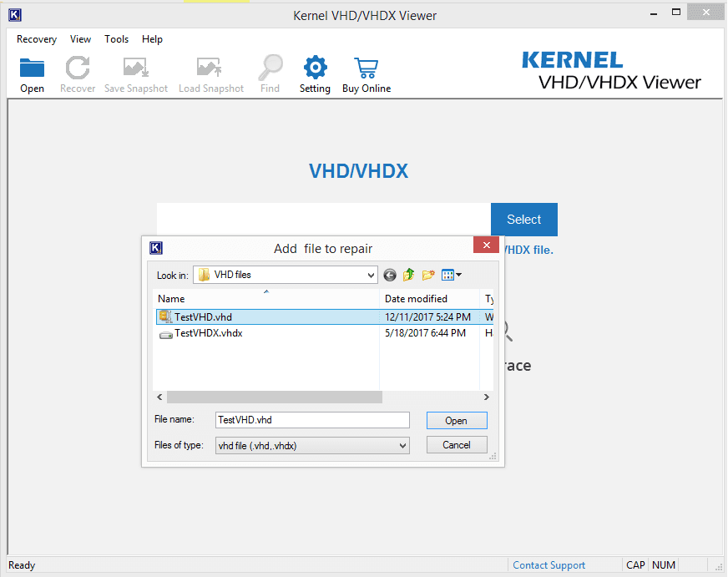Click the Open button in dialog
This screenshot has height=577, width=728.
click(457, 421)
